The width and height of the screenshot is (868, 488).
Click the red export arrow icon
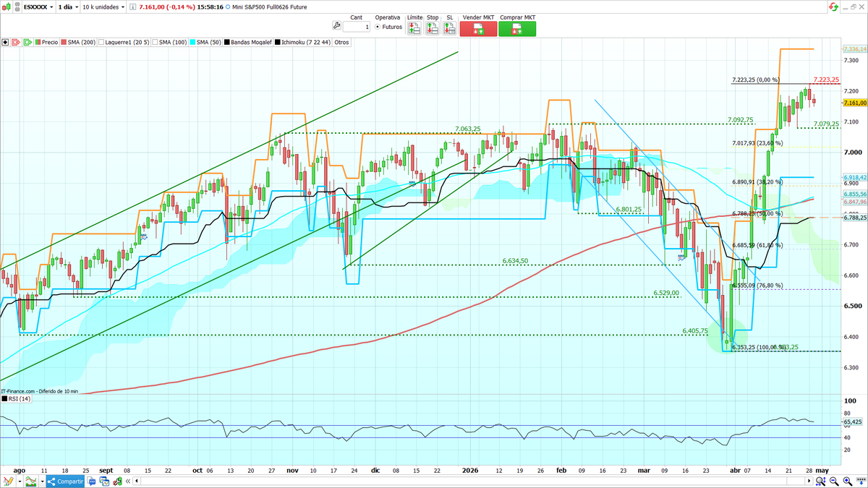[16, 43]
